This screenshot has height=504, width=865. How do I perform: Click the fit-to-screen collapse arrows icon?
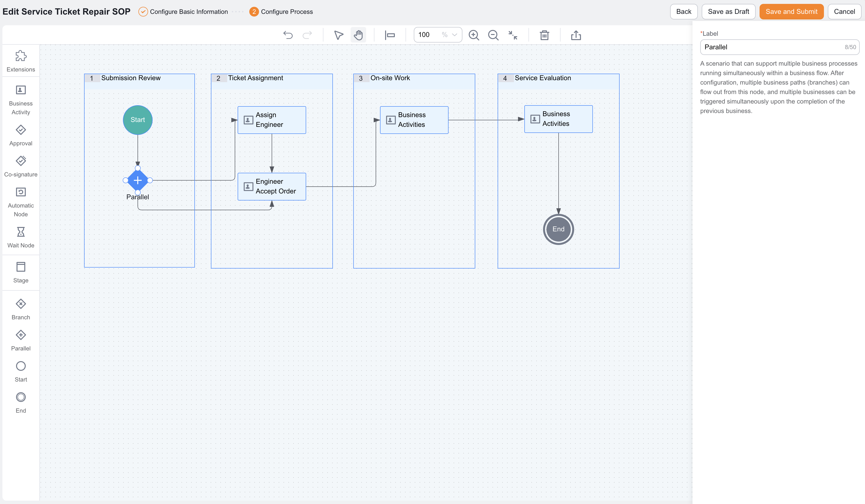pyautogui.click(x=513, y=35)
